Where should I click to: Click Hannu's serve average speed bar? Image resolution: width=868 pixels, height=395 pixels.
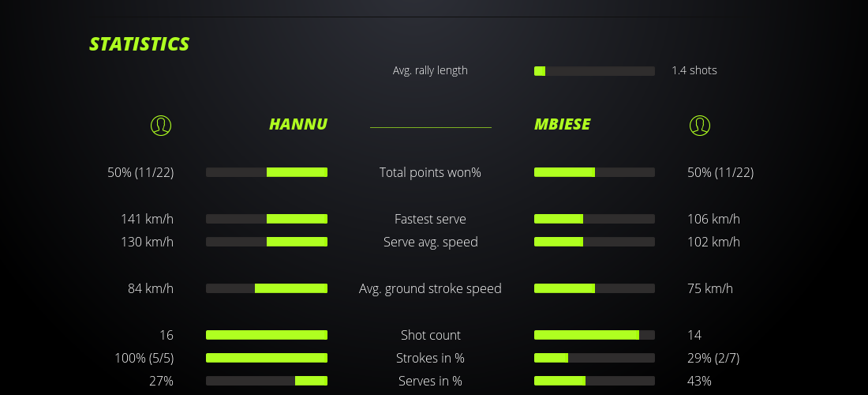267,242
